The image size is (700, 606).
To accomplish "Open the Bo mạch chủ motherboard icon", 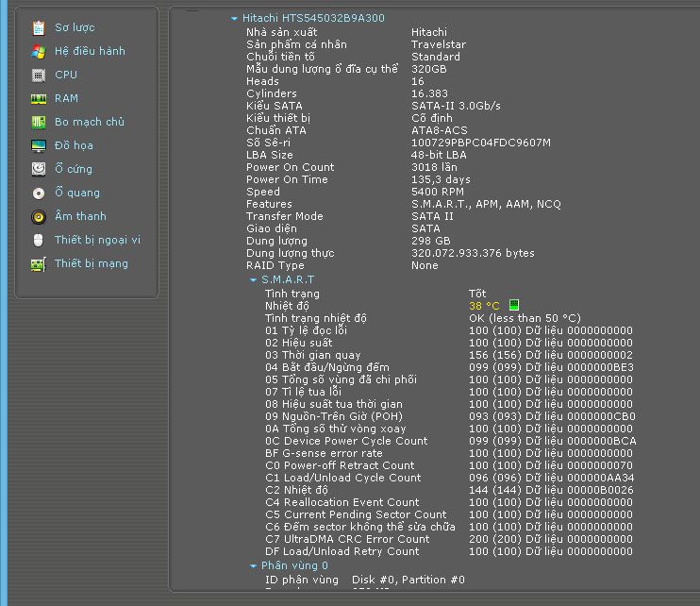I will 38,122.
